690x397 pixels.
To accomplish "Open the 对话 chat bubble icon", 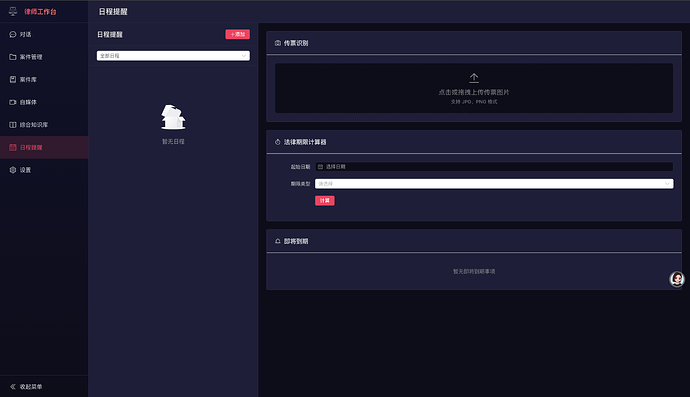I will [x=13, y=34].
